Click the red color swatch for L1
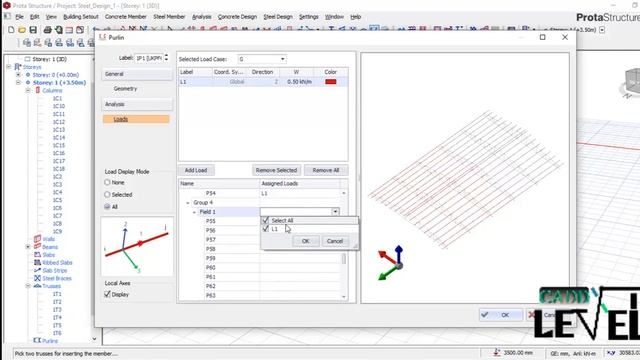Viewport: 640px width, 360px height. (x=331, y=82)
